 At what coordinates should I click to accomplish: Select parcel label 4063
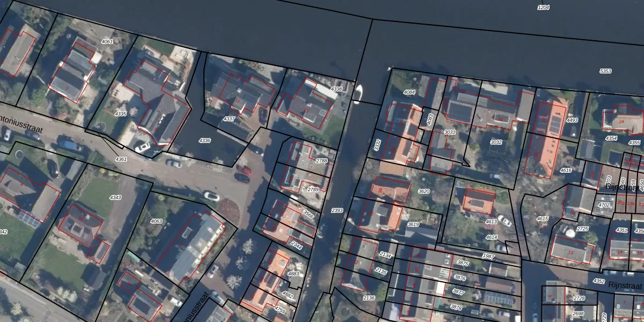pos(156,221)
